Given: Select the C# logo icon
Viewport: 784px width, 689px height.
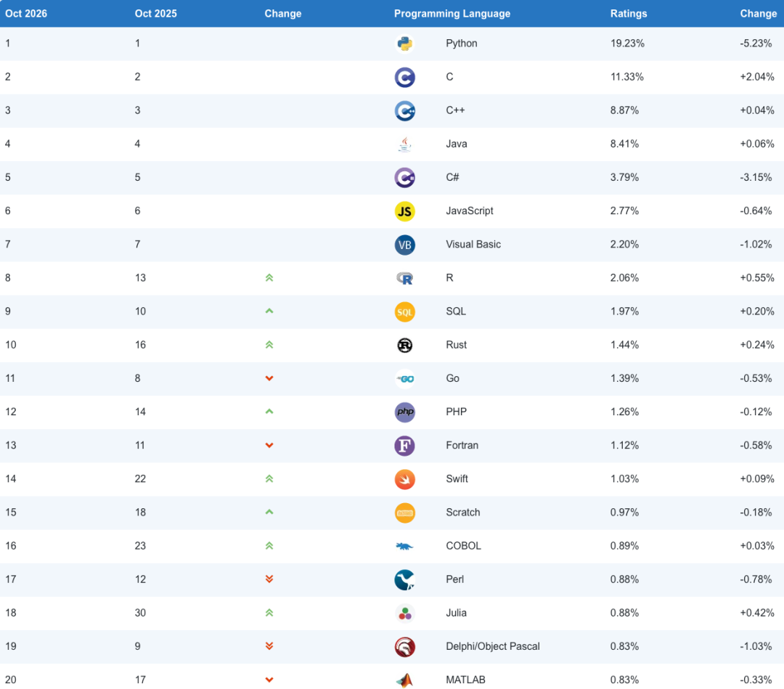Looking at the screenshot, I should tap(404, 177).
